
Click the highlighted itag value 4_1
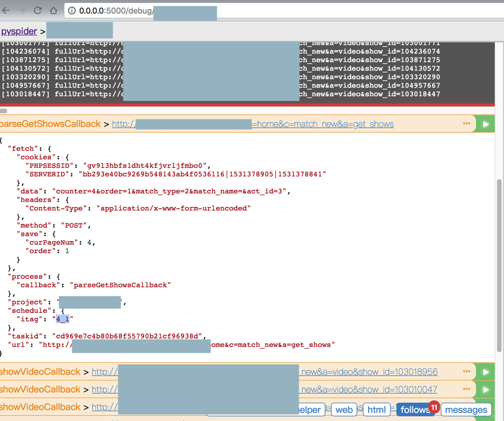point(63,319)
